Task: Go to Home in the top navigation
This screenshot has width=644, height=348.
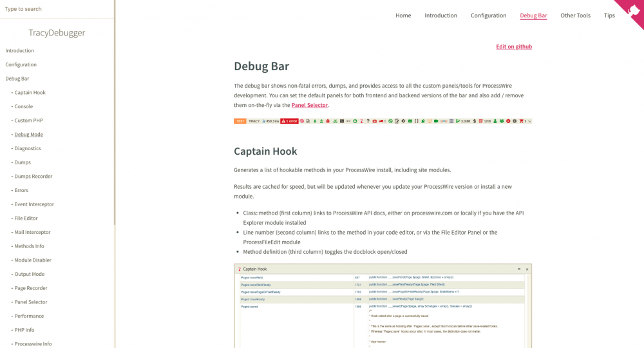Action: click(403, 15)
